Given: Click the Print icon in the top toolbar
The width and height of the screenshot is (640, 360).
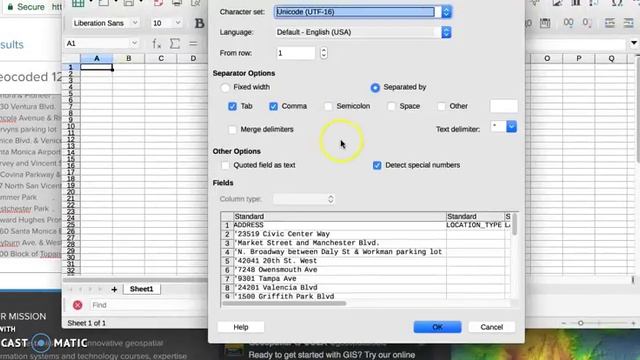Looking at the screenshot, I should (x=177, y=3).
